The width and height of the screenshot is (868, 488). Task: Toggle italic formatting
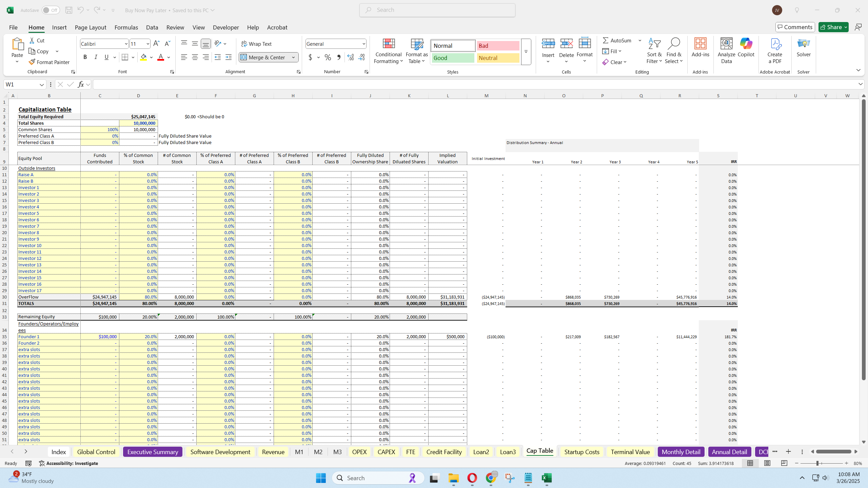click(x=96, y=57)
